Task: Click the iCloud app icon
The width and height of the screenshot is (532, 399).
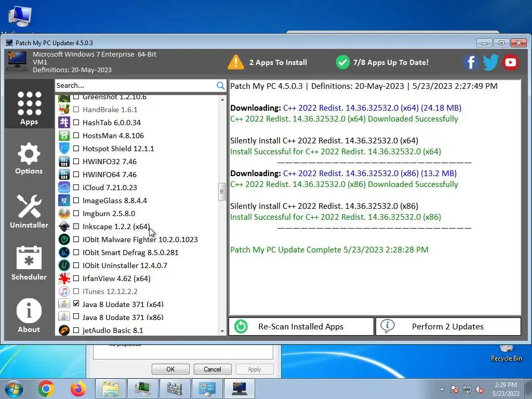Action: pos(64,188)
